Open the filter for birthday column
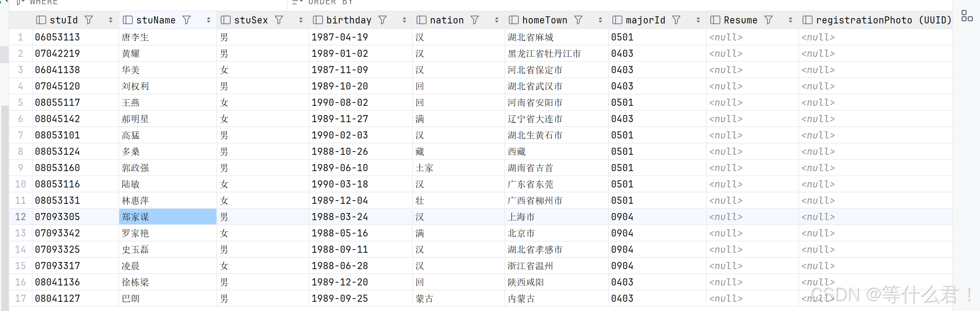Viewport: 980px width, 311px height. [382, 20]
